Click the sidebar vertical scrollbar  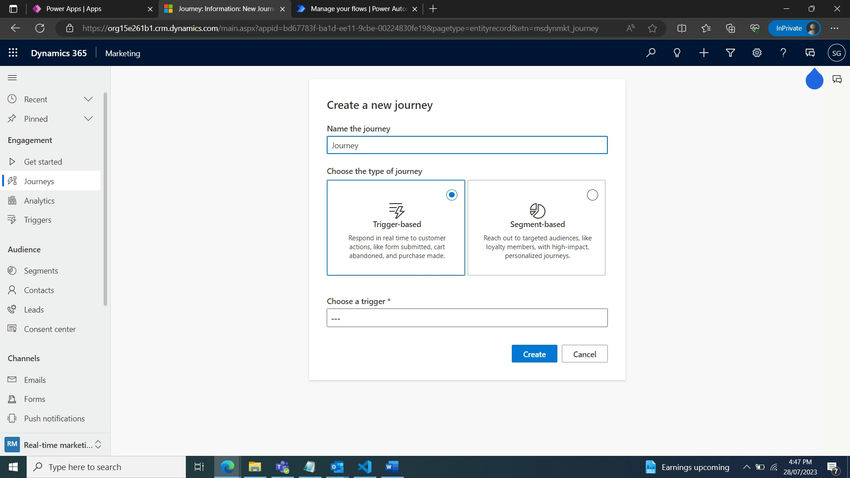[x=105, y=199]
